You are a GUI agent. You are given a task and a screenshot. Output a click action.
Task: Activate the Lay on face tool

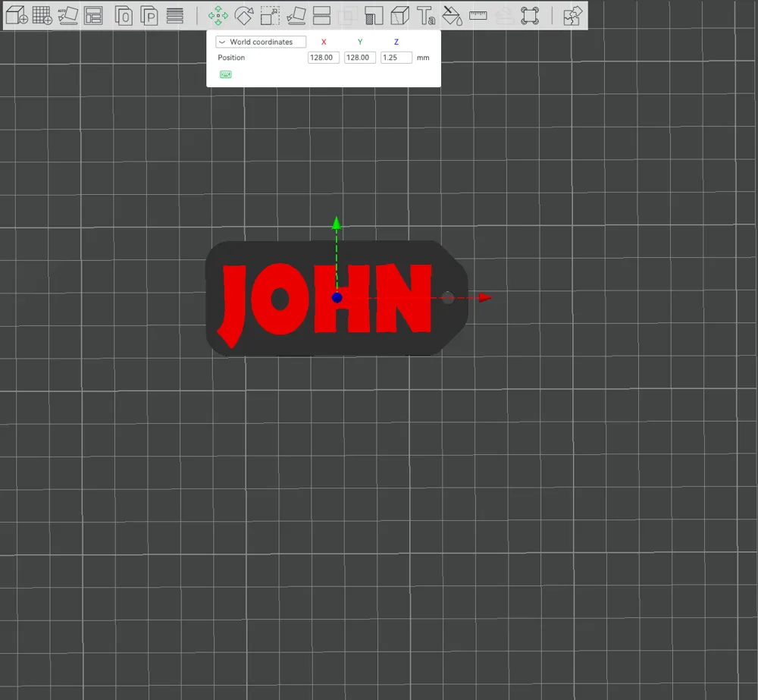296,15
